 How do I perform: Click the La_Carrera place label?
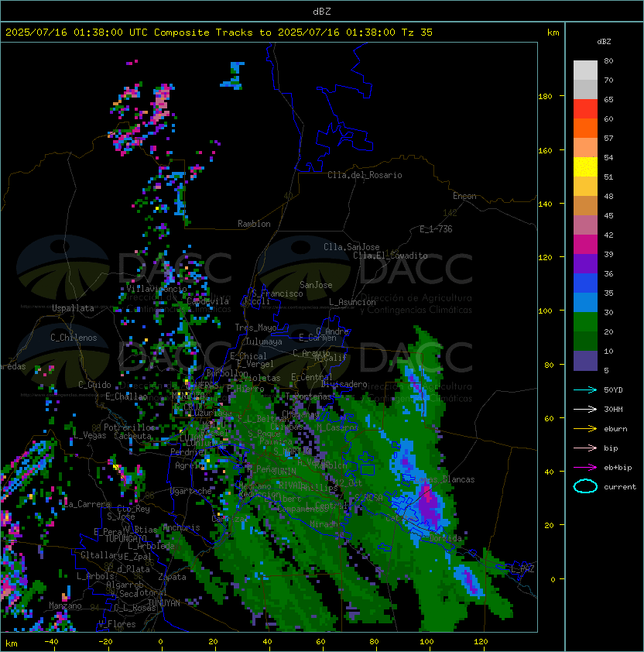coord(87,504)
